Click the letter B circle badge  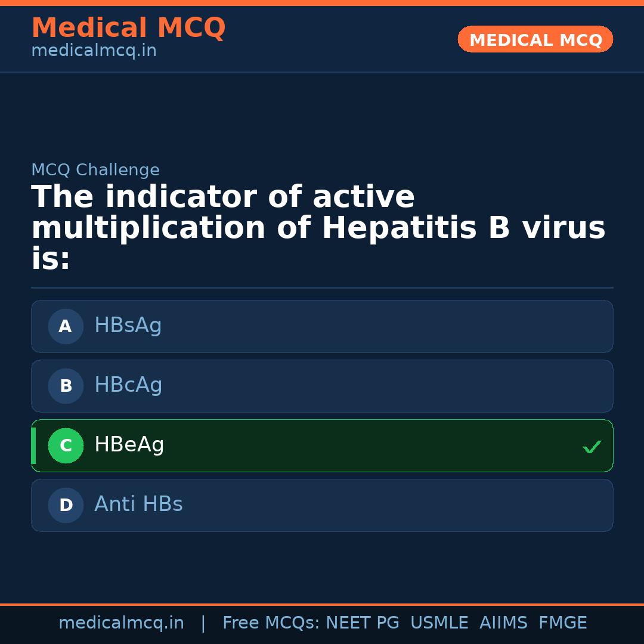tap(66, 386)
